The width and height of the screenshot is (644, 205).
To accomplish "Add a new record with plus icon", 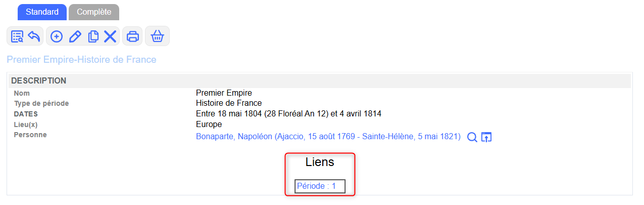I will point(57,36).
